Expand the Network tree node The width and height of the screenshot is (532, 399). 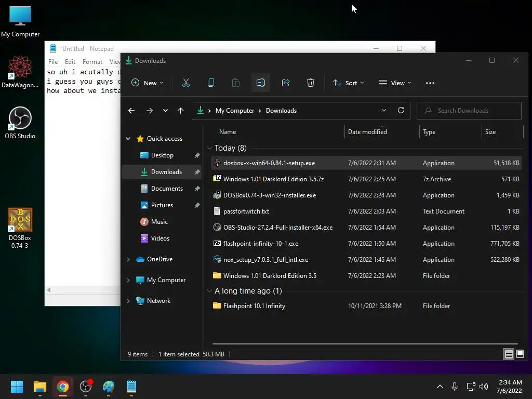tap(128, 301)
